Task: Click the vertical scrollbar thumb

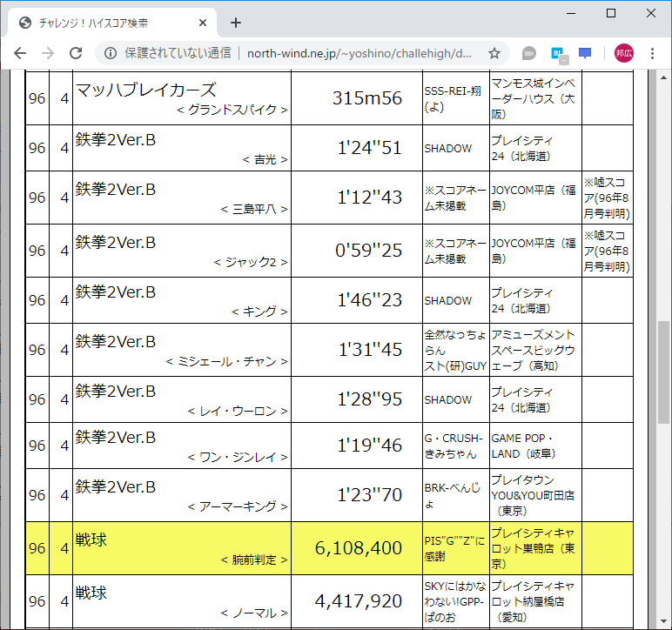Action: point(663,372)
